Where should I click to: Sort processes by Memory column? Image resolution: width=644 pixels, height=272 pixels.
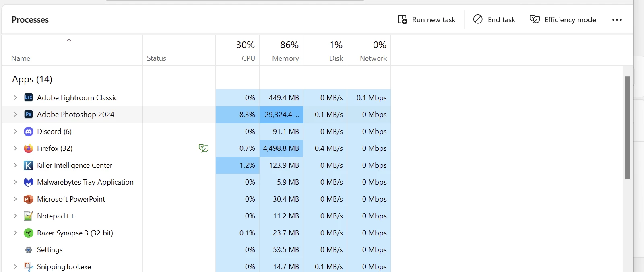pos(281,50)
